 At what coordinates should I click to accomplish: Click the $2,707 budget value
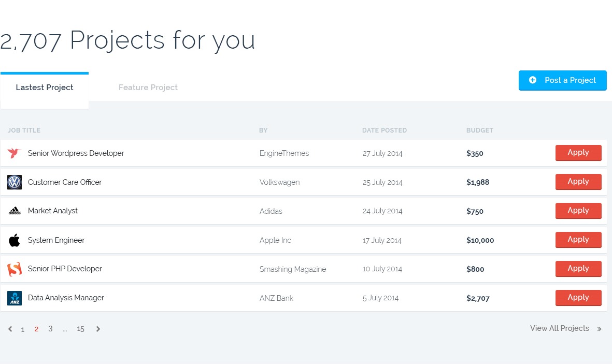tap(478, 298)
